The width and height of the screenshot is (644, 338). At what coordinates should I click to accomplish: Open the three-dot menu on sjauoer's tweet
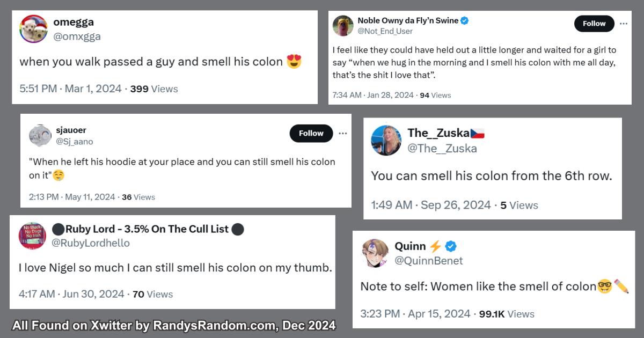343,134
